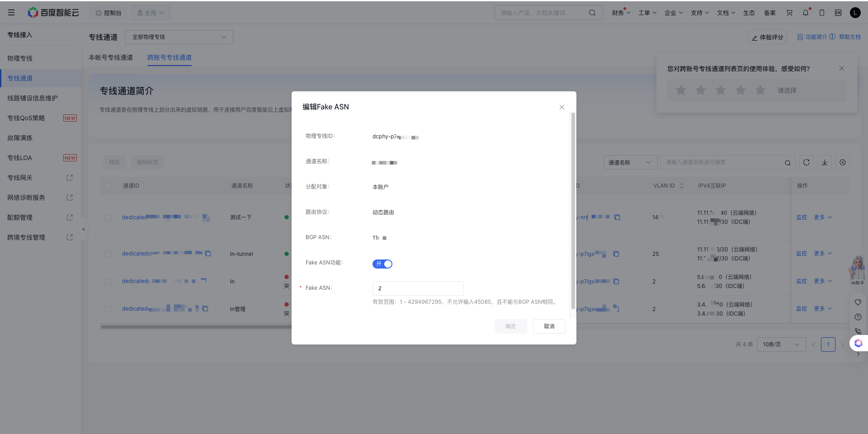Image resolution: width=868 pixels, height=434 pixels.
Task: Click the table horizontal scrollbar
Action: point(197,326)
